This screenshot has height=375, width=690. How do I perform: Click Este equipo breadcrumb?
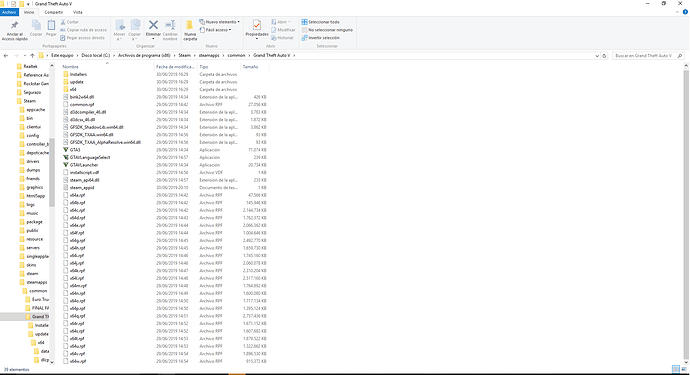coord(62,55)
